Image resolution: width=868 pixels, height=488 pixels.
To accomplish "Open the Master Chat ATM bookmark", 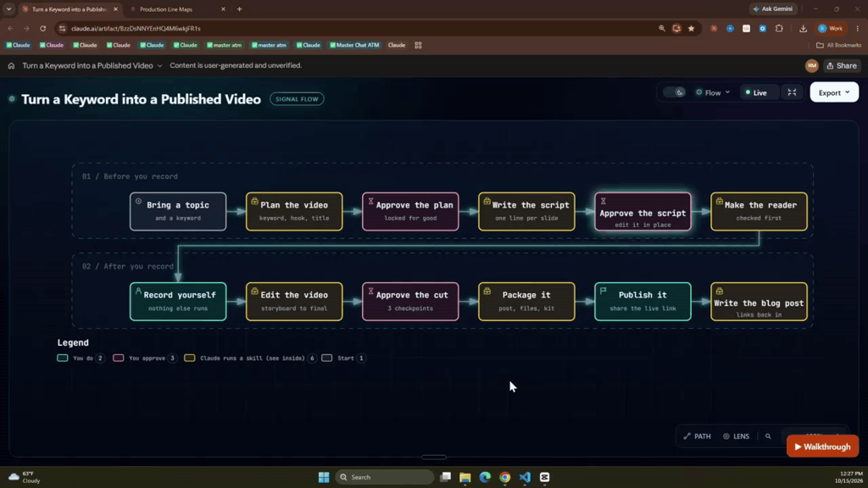I will 354,46.
